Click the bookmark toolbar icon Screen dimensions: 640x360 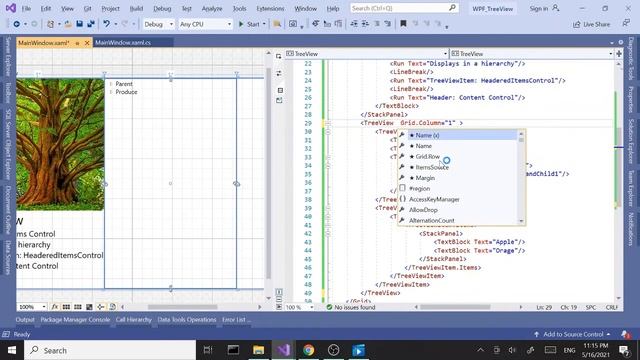coord(403,24)
